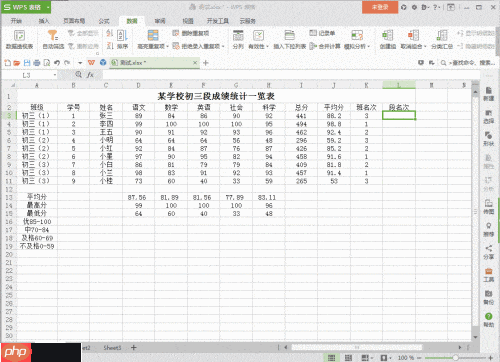Click the 合并计算 consolidate button

325,46
